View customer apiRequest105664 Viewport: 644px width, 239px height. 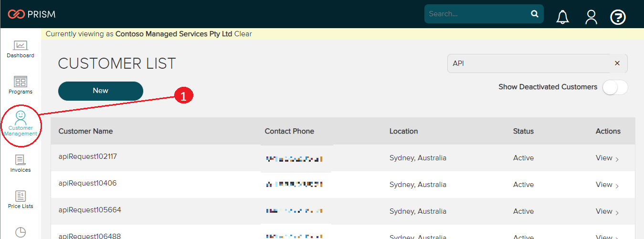point(607,211)
